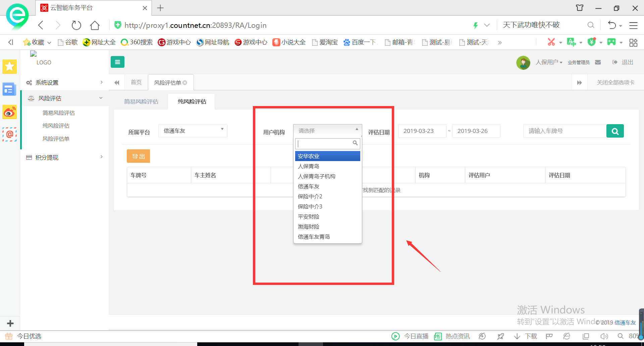Click the license plate input field
Viewport: 644px width, 346px height.
565,131
